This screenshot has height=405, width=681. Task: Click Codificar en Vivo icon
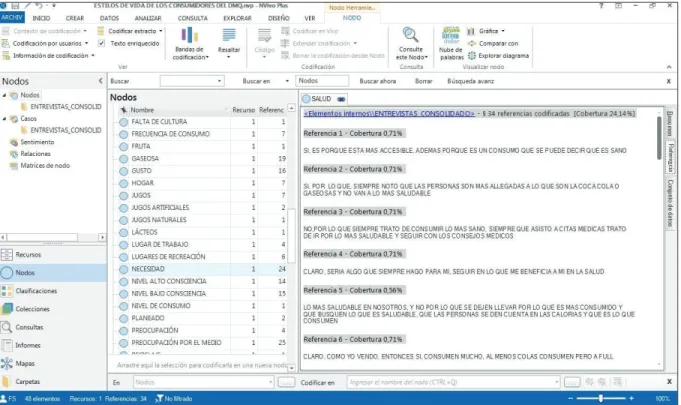tap(285, 31)
